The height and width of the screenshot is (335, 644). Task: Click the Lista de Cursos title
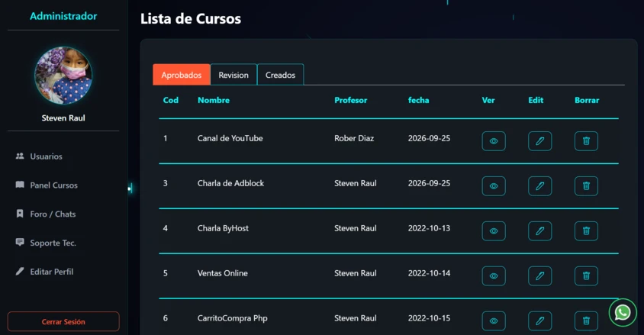pos(191,19)
